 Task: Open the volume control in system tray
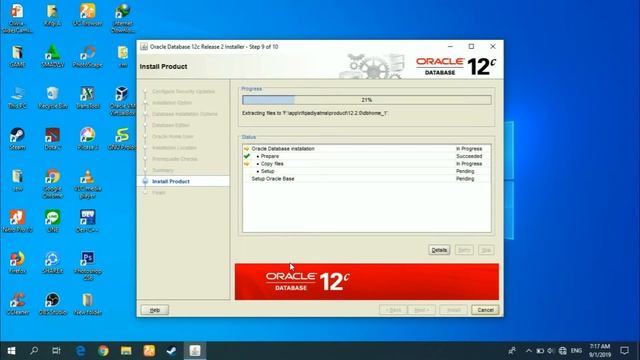coord(551,351)
